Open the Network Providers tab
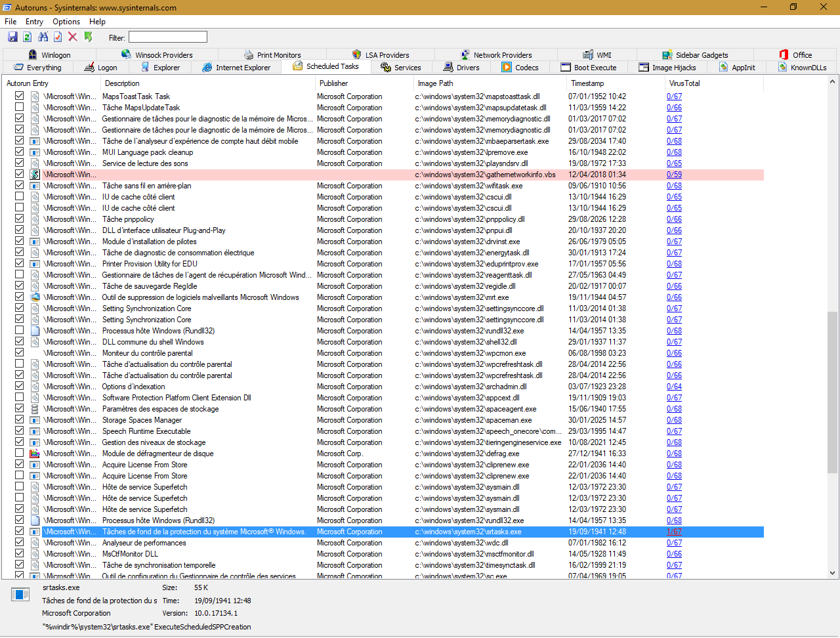This screenshot has width=840, height=638. coord(497,54)
